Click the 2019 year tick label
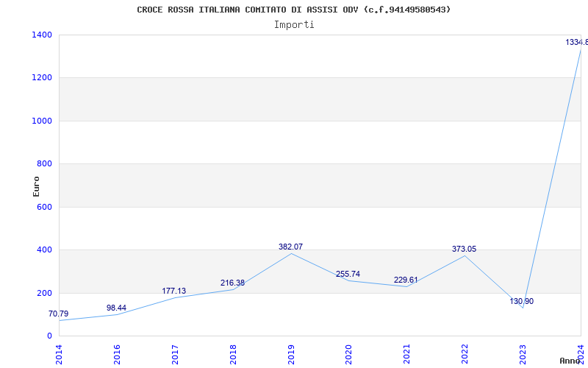This screenshot has height=368, width=588. coord(291,354)
